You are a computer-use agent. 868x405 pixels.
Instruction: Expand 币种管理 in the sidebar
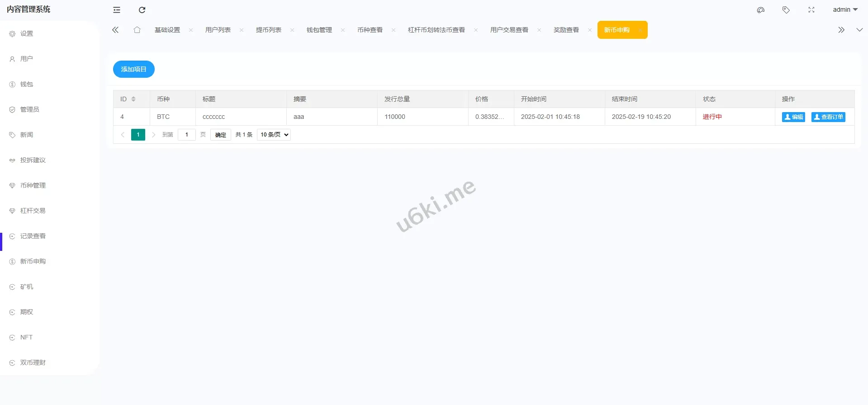pyautogui.click(x=33, y=185)
